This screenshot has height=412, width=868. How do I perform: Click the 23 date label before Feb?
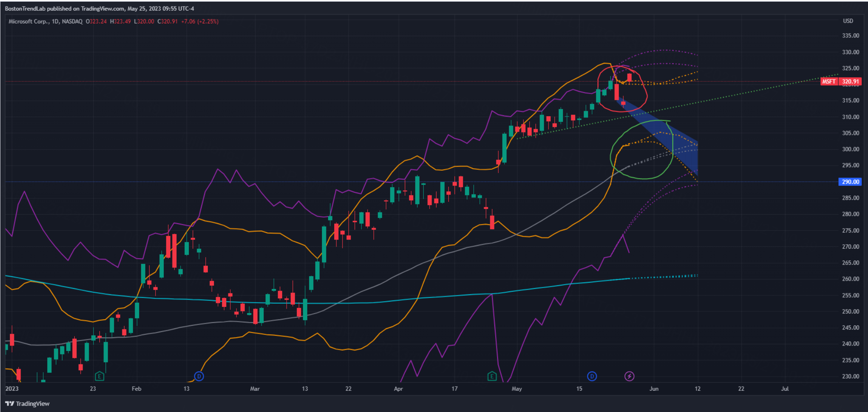pos(93,389)
